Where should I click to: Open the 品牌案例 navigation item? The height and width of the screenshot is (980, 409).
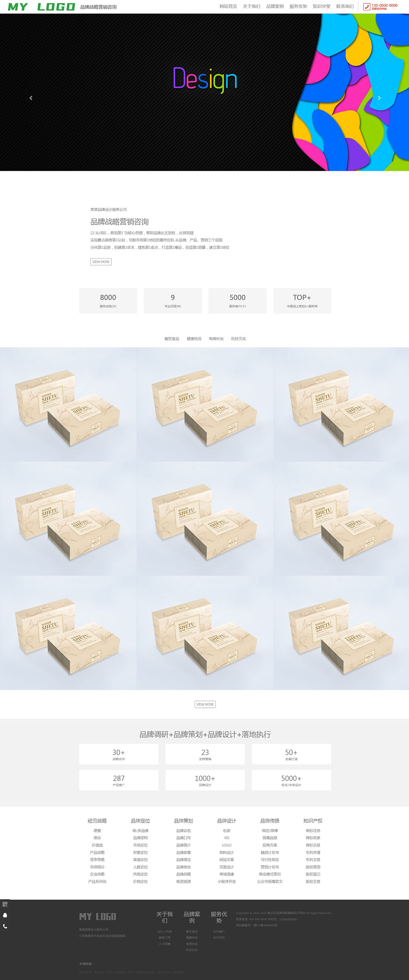tap(275, 6)
